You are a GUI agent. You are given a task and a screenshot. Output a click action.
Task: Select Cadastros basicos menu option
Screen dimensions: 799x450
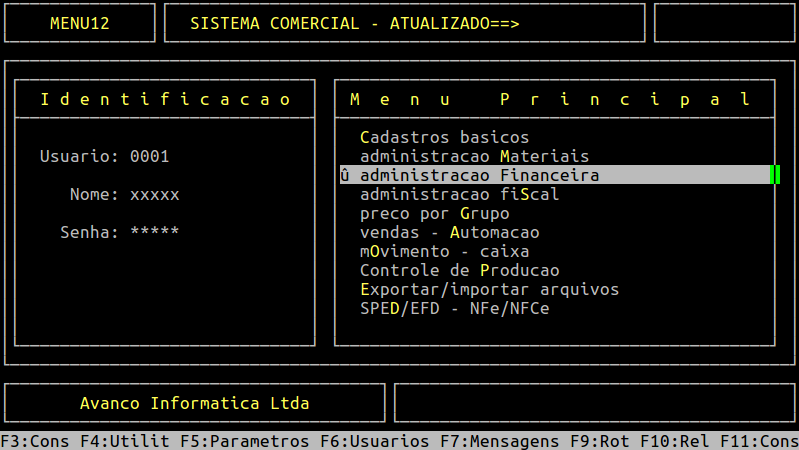(x=444, y=137)
